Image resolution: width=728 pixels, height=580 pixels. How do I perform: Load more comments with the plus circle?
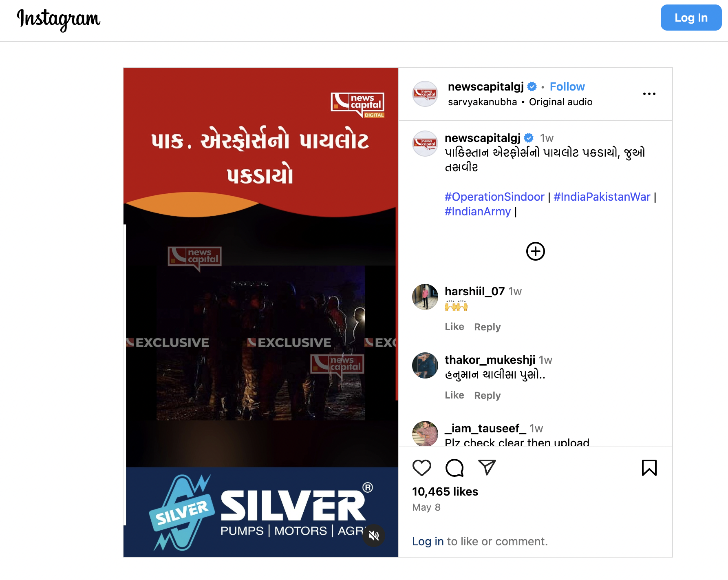pos(536,251)
